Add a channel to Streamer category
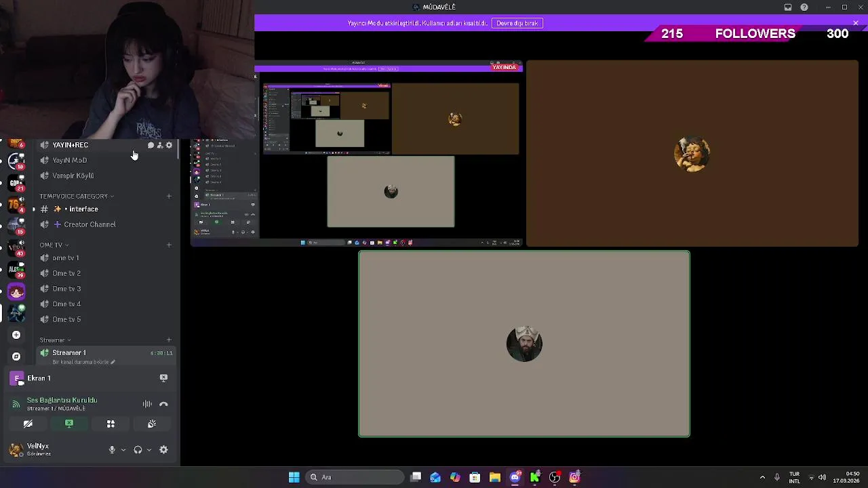Viewport: 868px width, 488px height. click(169, 340)
